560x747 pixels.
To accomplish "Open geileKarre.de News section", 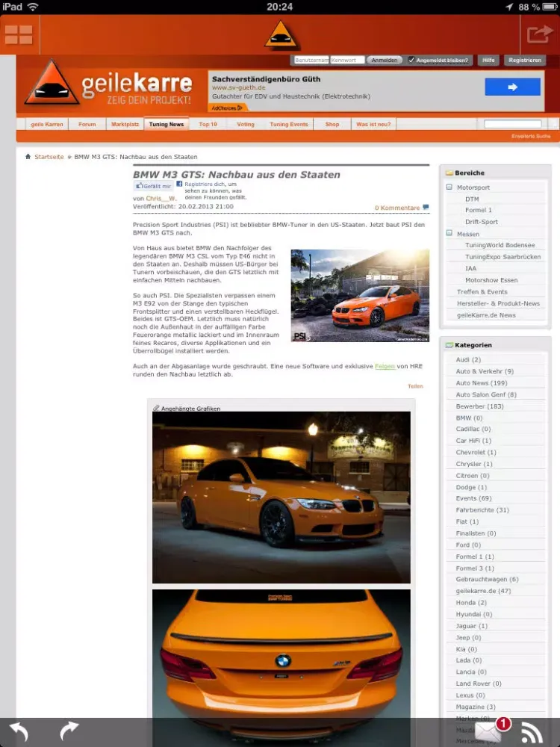I will click(x=486, y=315).
